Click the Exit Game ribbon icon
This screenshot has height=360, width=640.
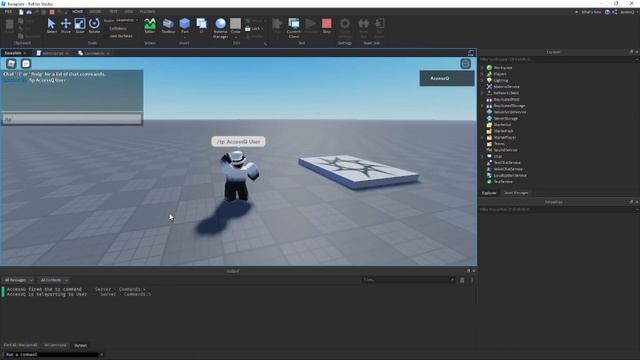pyautogui.click(x=380, y=29)
